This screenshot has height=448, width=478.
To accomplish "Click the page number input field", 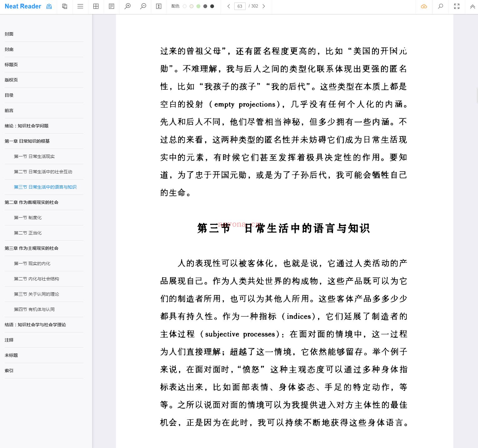I will click(240, 6).
